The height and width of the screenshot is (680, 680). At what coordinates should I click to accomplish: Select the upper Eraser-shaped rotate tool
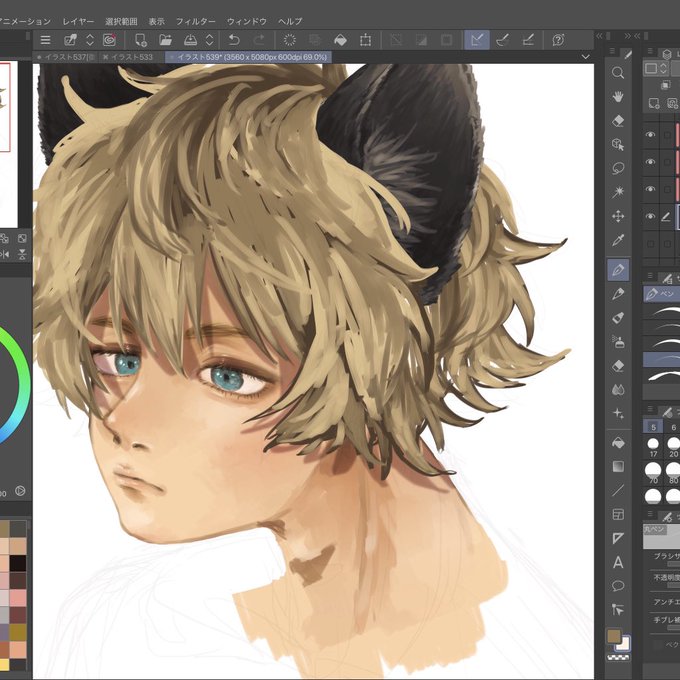(618, 121)
